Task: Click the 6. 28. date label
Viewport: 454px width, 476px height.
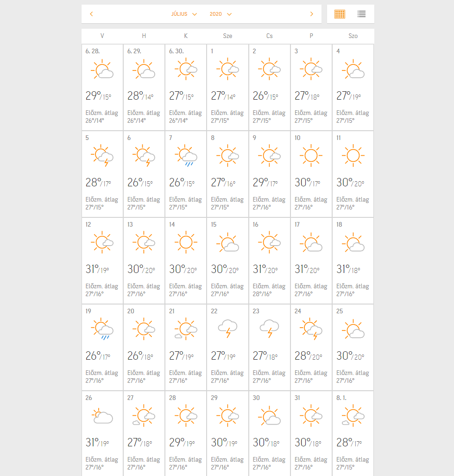Action: [93, 51]
